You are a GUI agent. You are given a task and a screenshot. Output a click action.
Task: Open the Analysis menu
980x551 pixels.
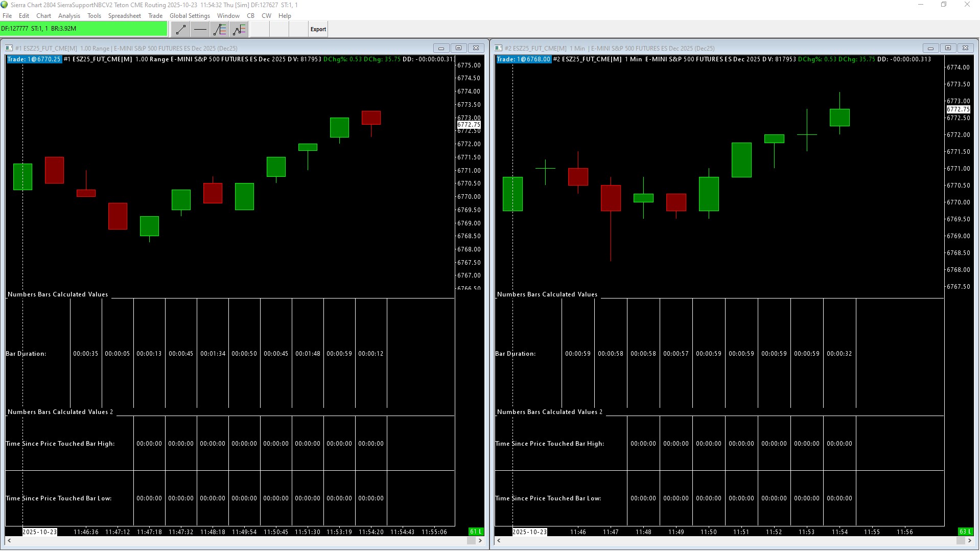(x=69, y=16)
